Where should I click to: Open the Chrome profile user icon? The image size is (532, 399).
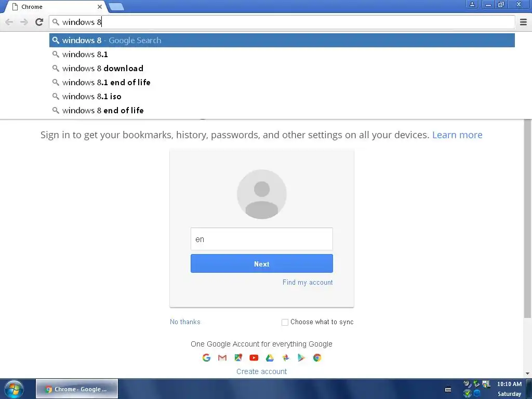tap(472, 4)
